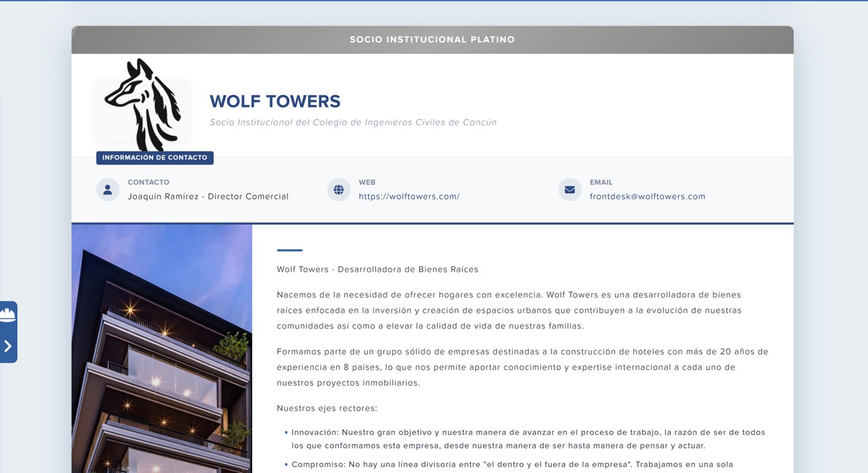Expand the sidebar with the chevron arrow
This screenshot has width=868, height=473.
[x=9, y=346]
